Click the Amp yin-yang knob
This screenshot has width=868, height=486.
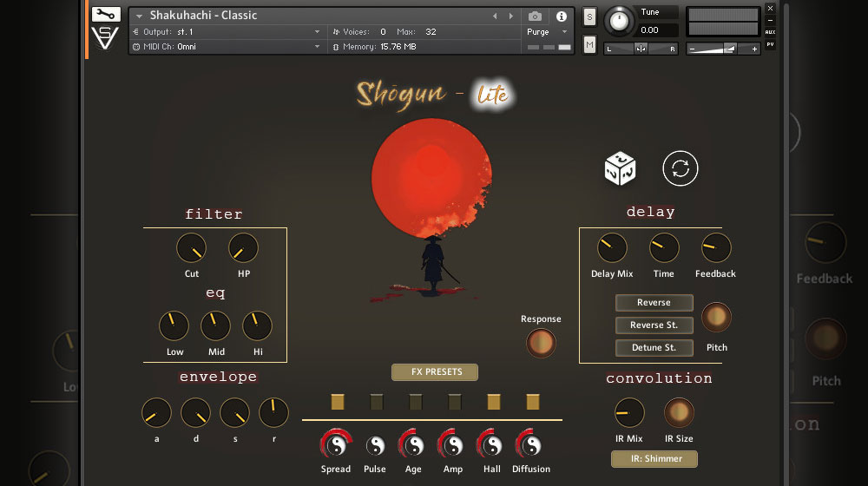pos(452,444)
